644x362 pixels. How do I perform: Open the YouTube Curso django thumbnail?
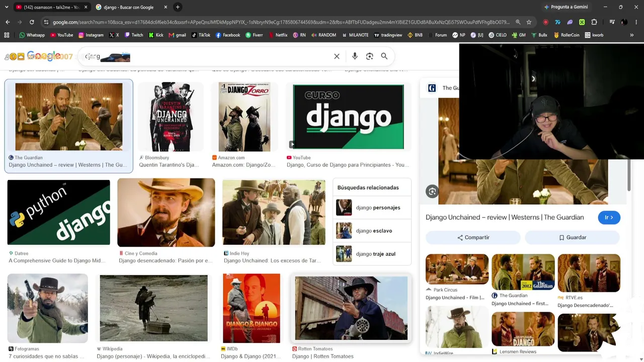point(348,117)
